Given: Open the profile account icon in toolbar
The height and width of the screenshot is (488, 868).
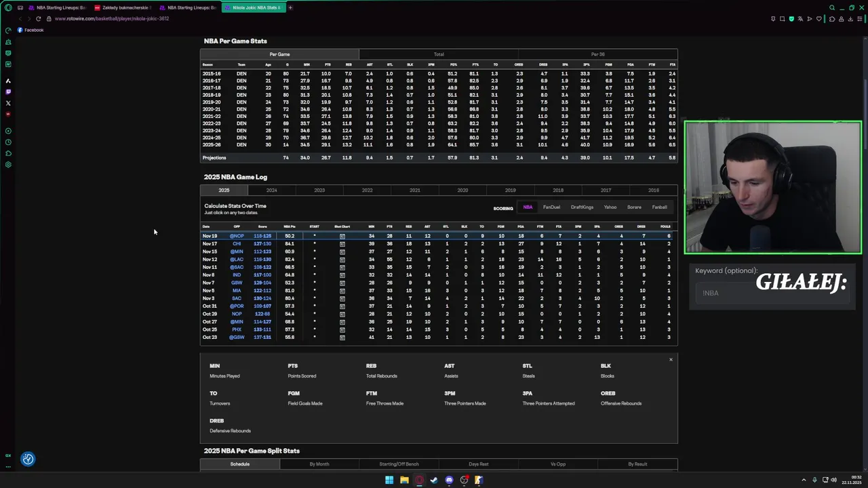Looking at the screenshot, I should (x=841, y=19).
